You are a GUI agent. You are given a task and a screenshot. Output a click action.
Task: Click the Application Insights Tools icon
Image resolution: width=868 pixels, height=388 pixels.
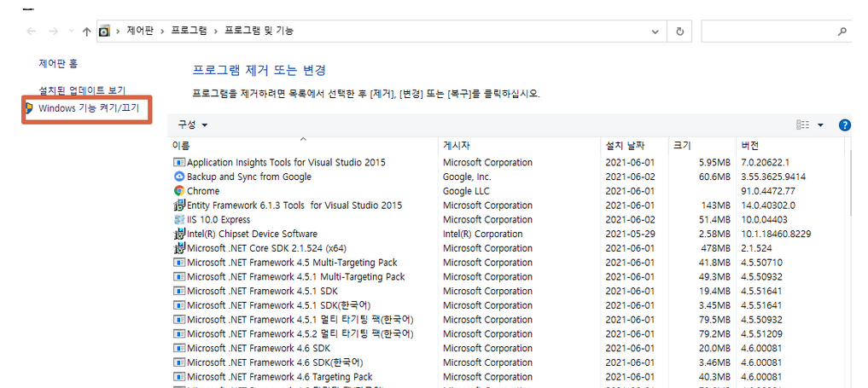[179, 162]
